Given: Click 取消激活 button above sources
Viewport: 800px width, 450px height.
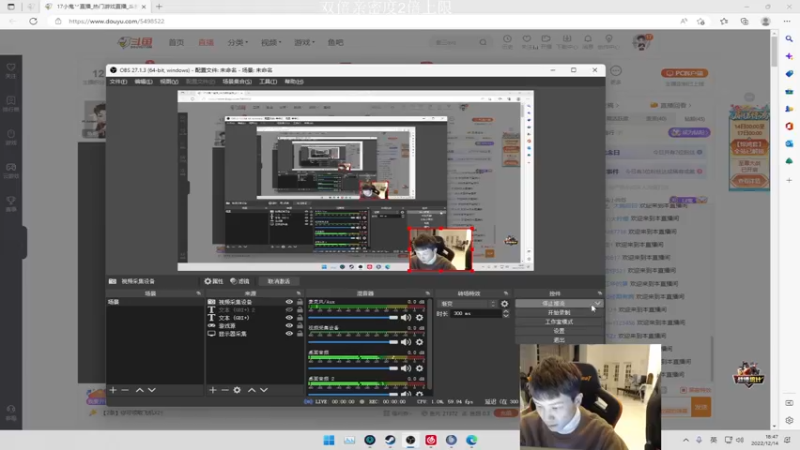Looking at the screenshot, I should point(279,281).
